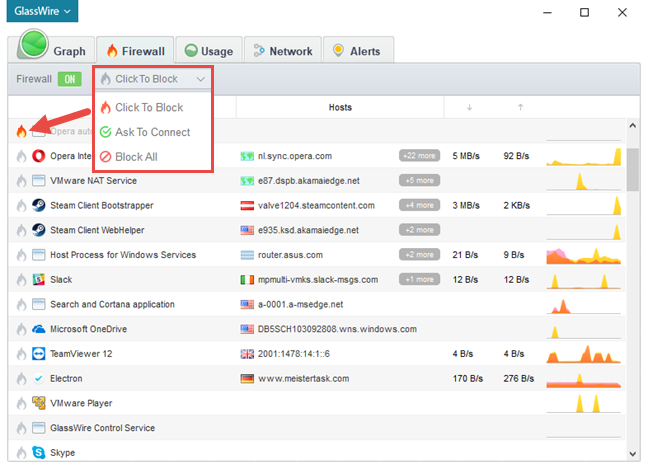The height and width of the screenshot is (469, 648).
Task: Expand +1 more hosts for Slack
Action: tap(419, 279)
